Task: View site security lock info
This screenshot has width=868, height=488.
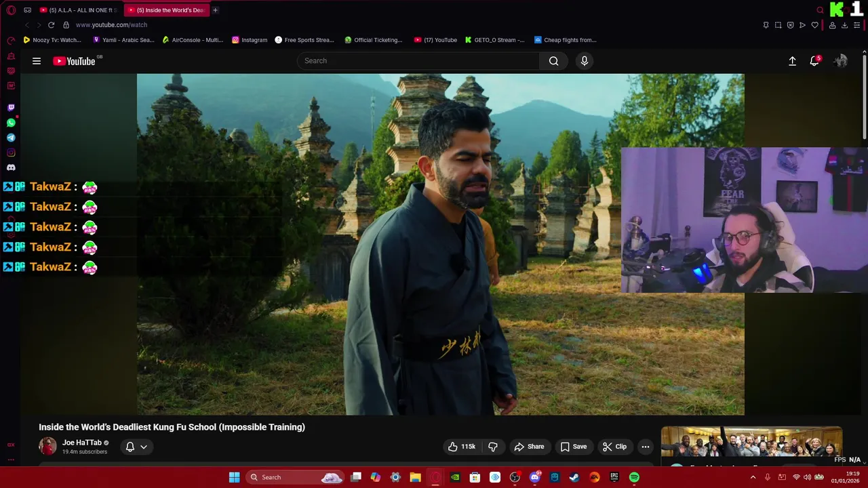Action: (x=66, y=25)
